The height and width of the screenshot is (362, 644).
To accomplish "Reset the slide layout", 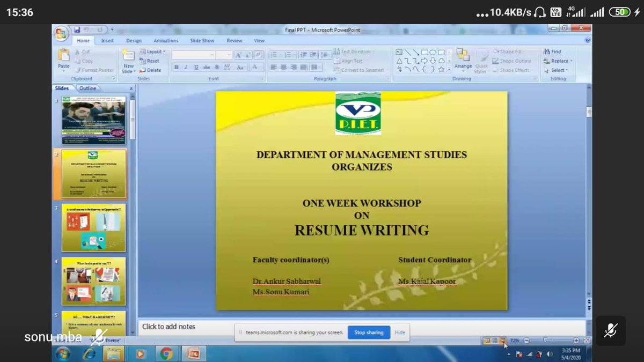I will [150, 61].
